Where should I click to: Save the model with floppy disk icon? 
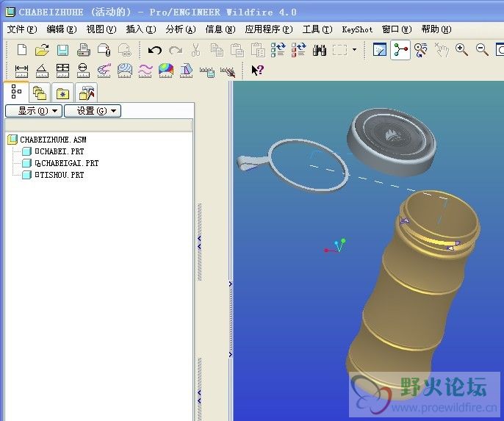(x=63, y=50)
